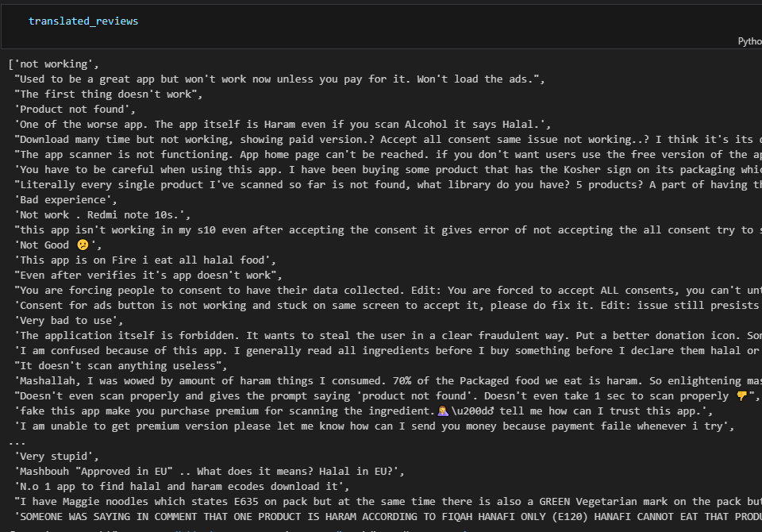Click the 'I am unable to get premium' line
Screen dimensions: 762x532
tap(374, 426)
